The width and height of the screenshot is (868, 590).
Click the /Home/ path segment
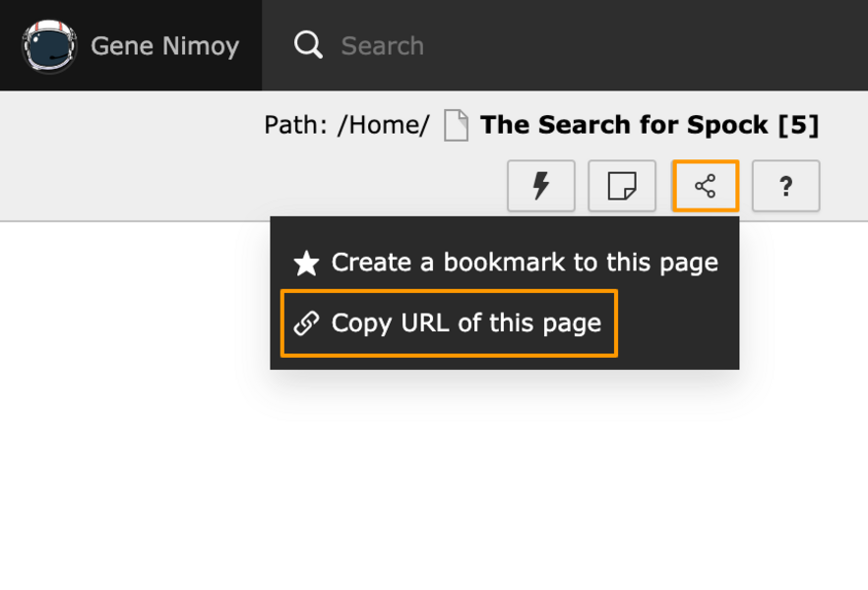point(384,126)
